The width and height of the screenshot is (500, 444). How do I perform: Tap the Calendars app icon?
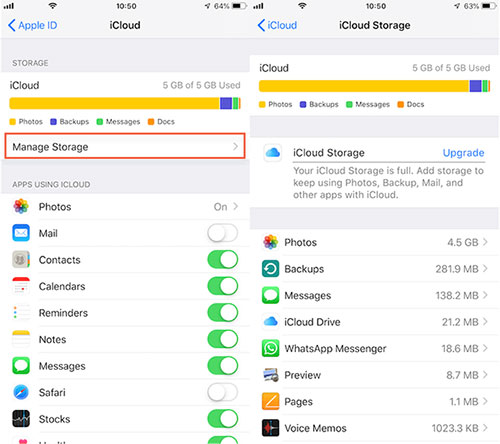[21, 286]
